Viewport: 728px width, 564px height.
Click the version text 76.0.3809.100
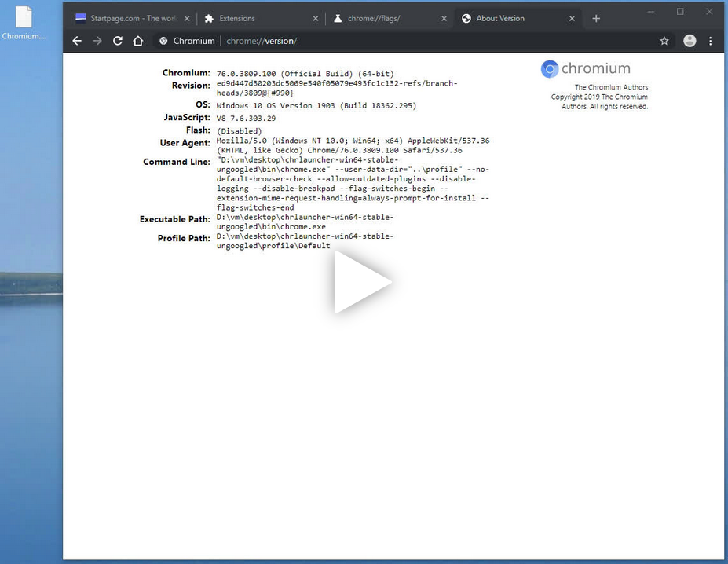[x=246, y=74]
